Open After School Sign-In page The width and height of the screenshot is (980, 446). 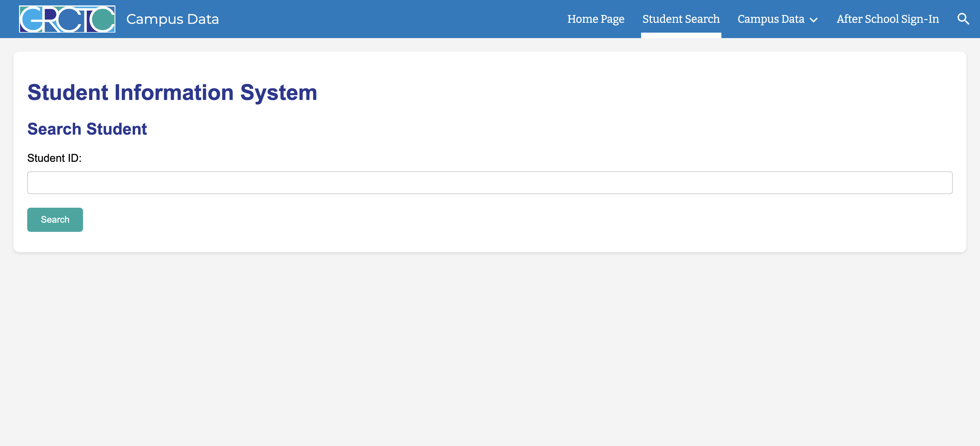[887, 19]
